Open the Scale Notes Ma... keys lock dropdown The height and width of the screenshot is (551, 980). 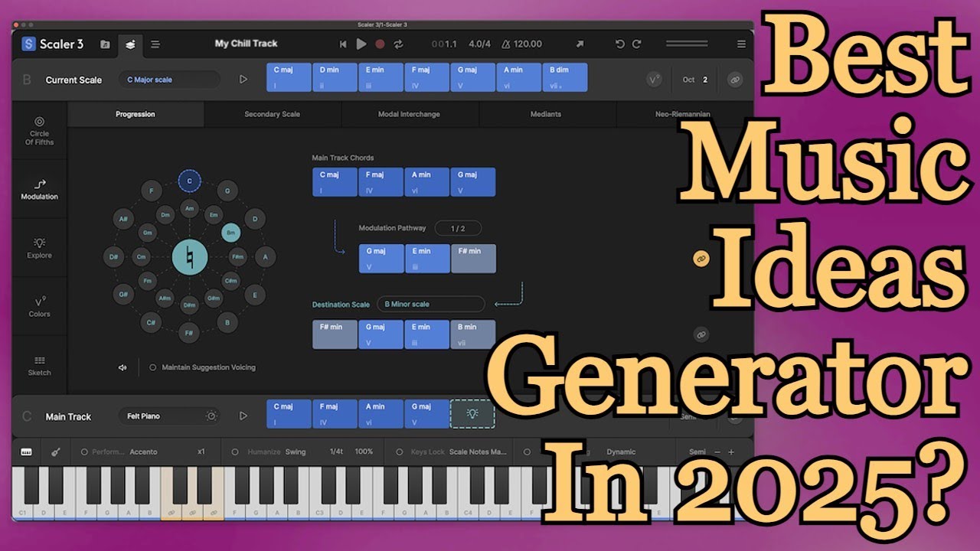coord(478,452)
